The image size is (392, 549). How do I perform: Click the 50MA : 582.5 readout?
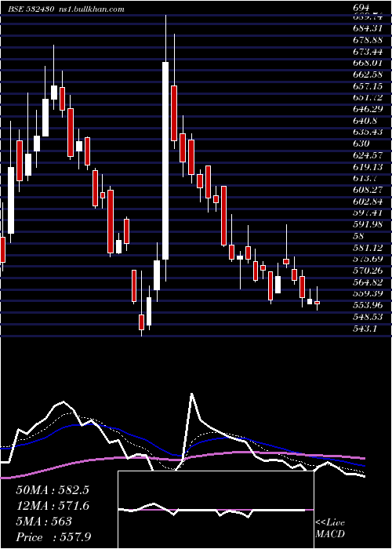53,490
